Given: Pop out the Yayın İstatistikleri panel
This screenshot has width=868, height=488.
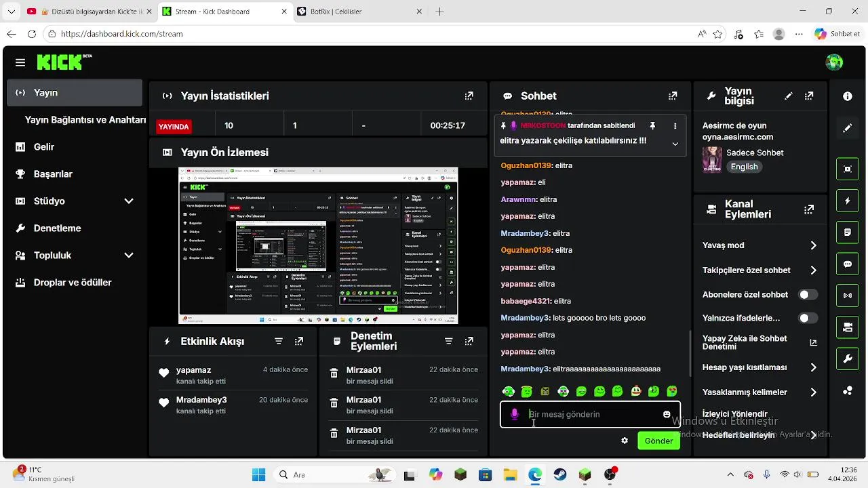Looking at the screenshot, I should pos(469,96).
